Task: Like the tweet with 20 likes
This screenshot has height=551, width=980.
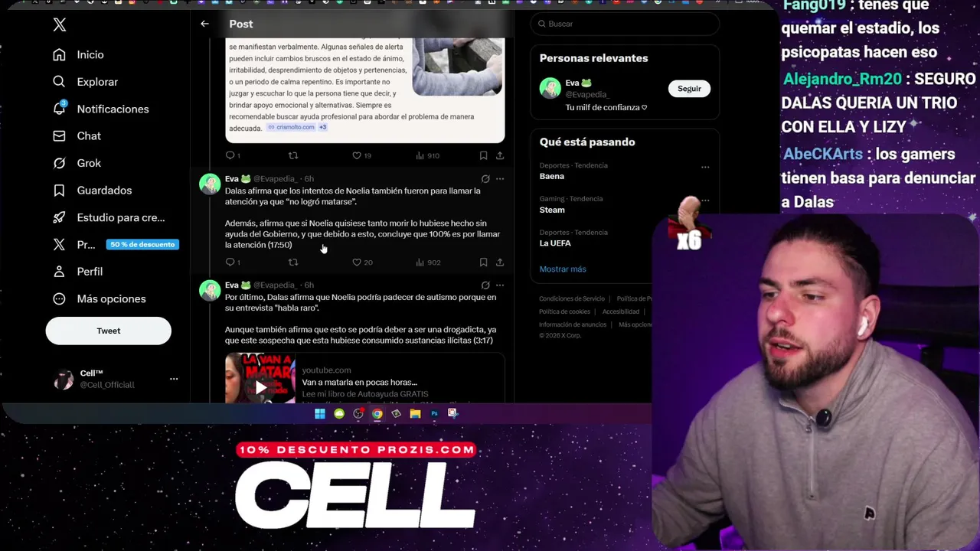Action: [x=362, y=262]
